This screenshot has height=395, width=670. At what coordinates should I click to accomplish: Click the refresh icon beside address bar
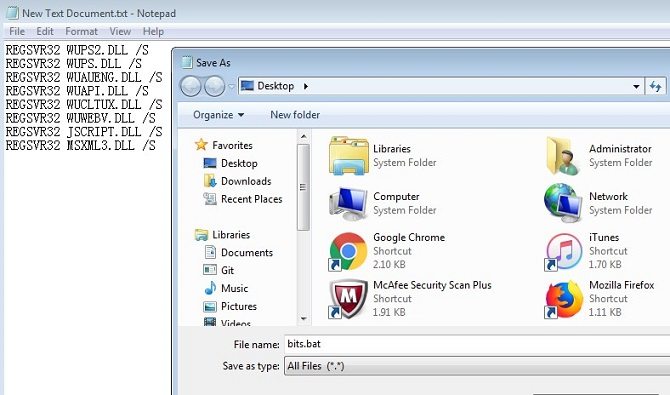[x=655, y=86]
